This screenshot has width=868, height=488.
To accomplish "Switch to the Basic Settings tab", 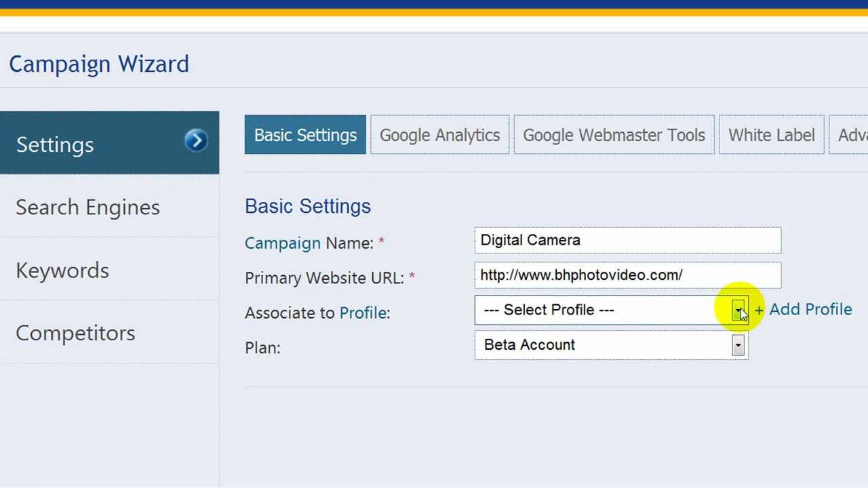I will (x=305, y=135).
